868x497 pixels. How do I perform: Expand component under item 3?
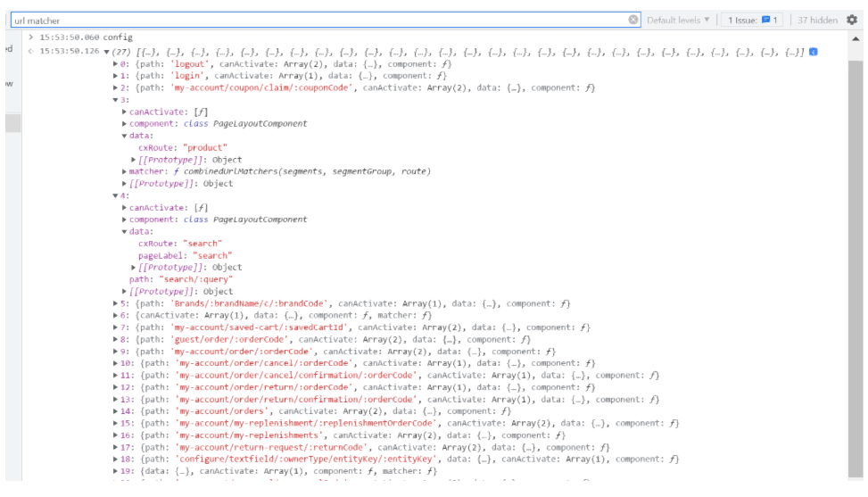click(x=125, y=124)
